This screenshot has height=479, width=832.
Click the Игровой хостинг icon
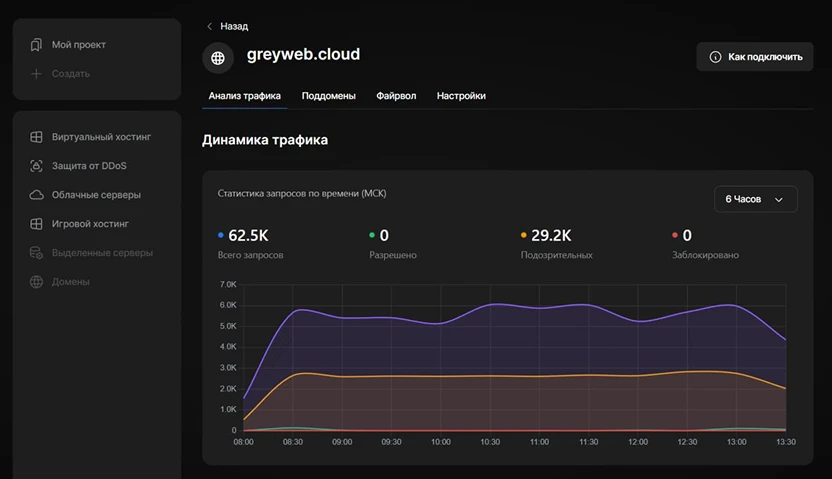pyautogui.click(x=36, y=224)
